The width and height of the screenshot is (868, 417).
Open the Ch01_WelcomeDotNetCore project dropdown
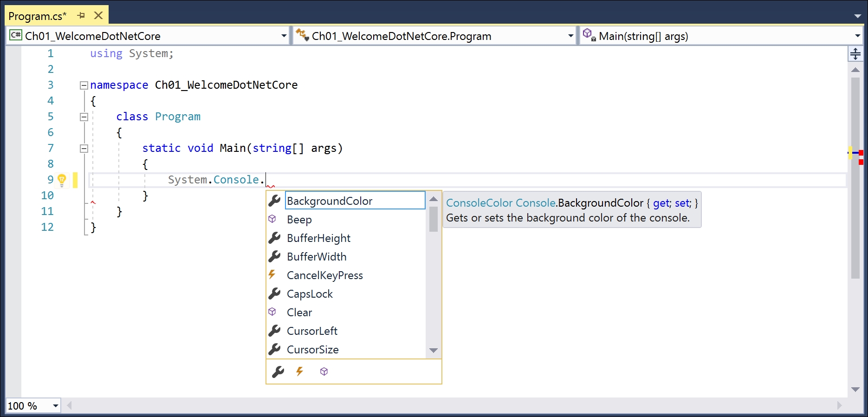click(285, 36)
